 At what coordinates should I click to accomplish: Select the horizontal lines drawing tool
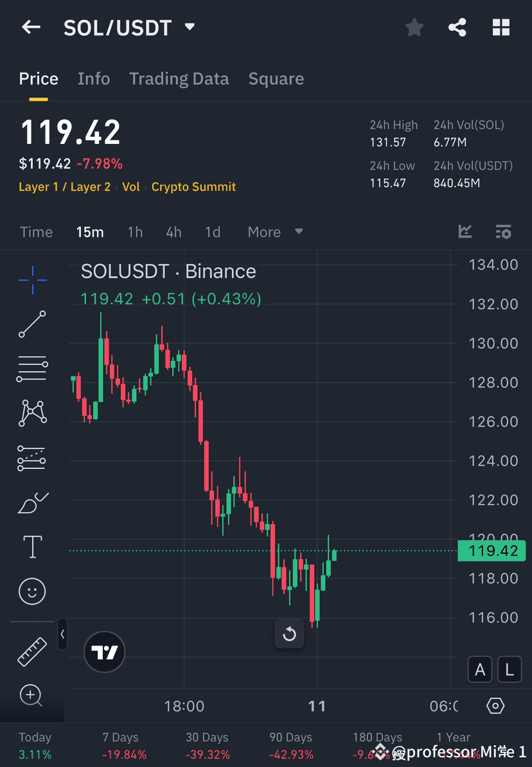click(x=32, y=369)
